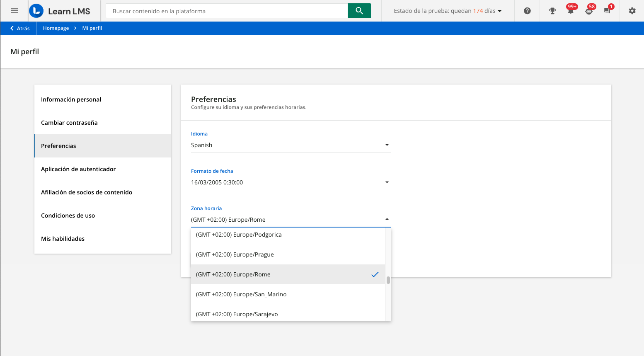
Task: Open Condiciones de uso section
Action: (103, 216)
